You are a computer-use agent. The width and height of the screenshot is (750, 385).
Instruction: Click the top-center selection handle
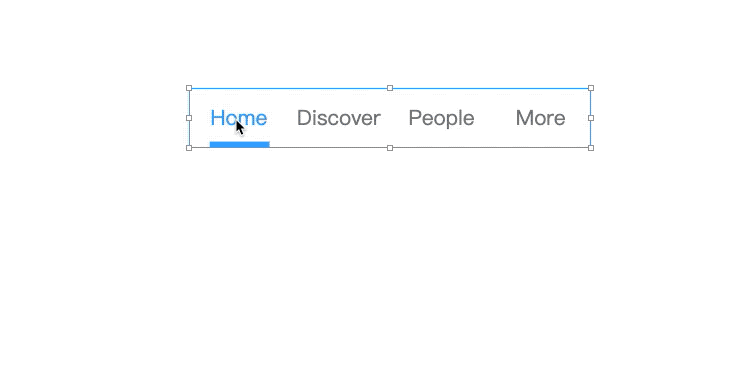click(x=390, y=88)
